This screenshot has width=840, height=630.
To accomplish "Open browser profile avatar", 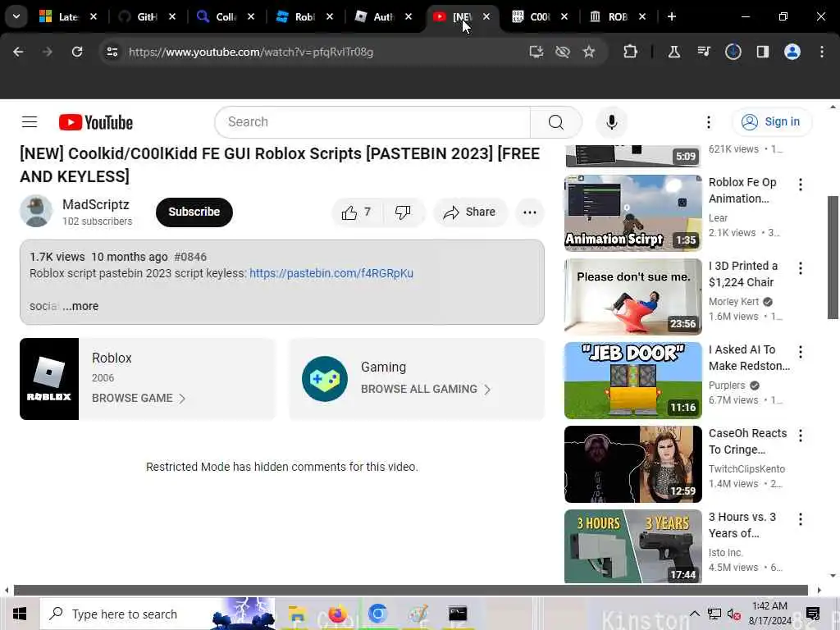I will click(x=792, y=52).
